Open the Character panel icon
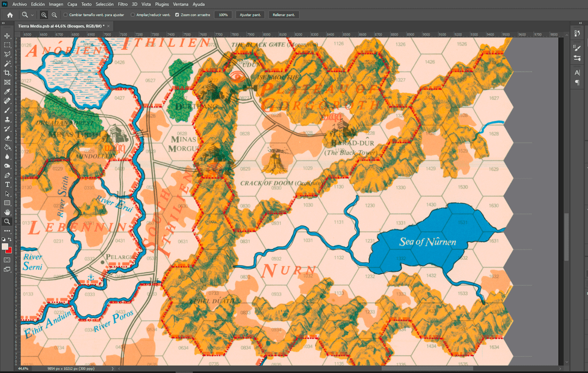The image size is (588, 373). tap(577, 72)
